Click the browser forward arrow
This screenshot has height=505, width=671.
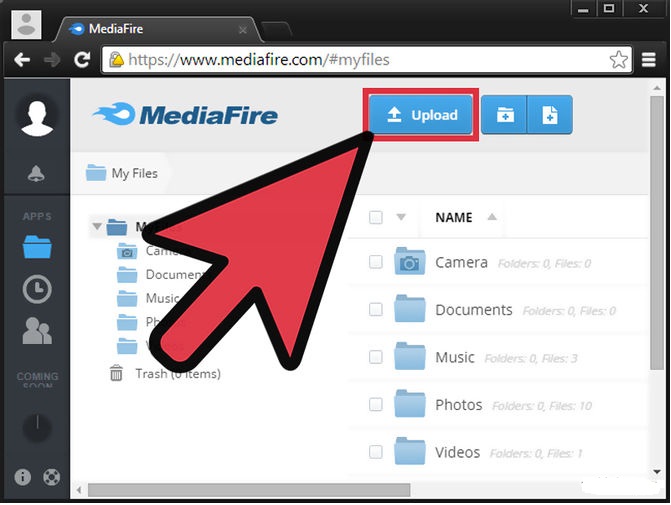click(x=52, y=59)
